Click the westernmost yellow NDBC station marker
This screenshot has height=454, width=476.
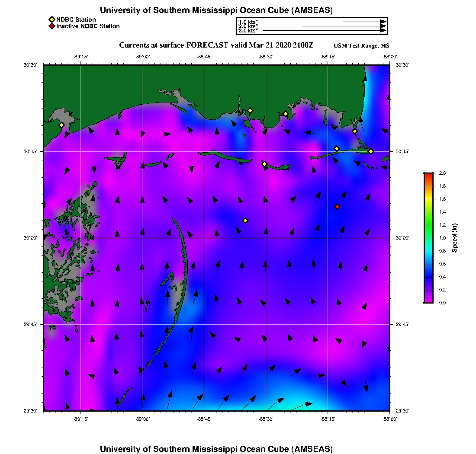click(x=62, y=125)
